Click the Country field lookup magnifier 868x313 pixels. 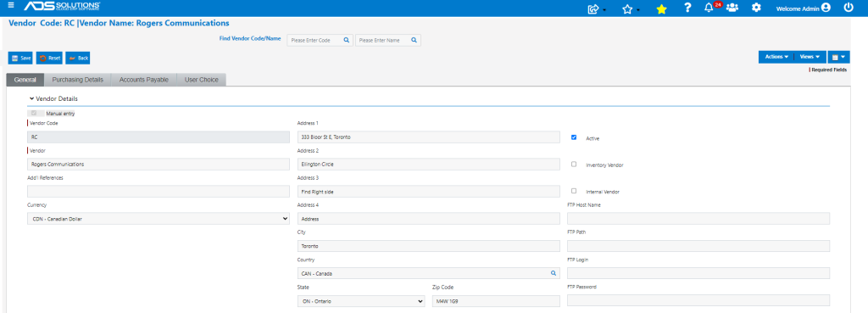553,273
